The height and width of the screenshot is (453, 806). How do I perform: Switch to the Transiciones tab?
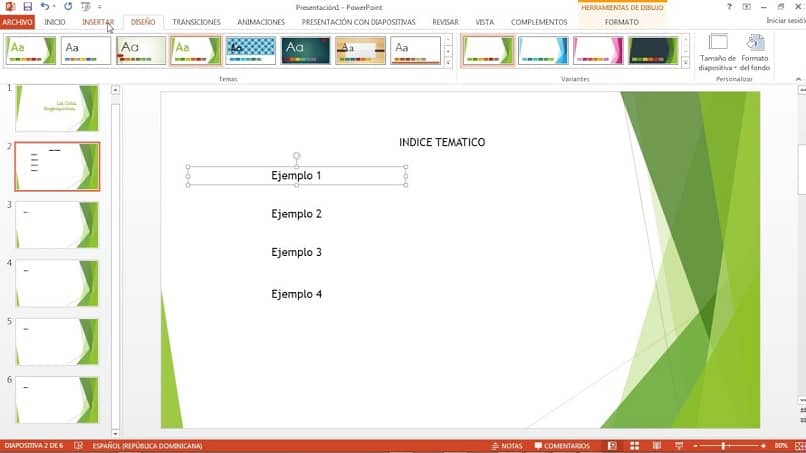tap(196, 22)
